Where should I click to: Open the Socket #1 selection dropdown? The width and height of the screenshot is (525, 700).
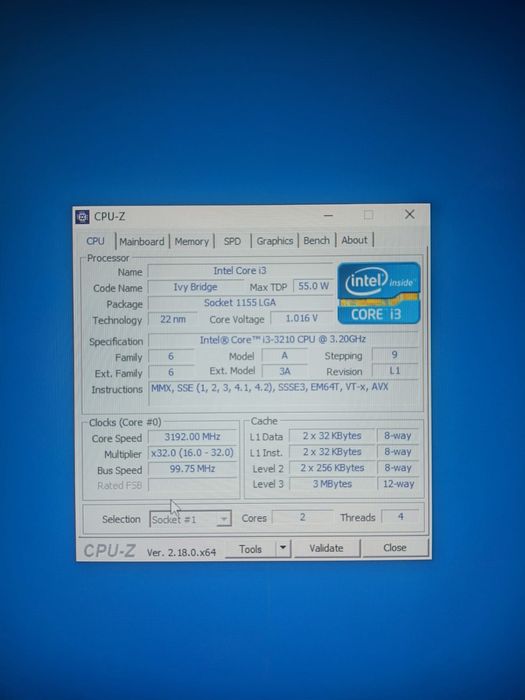point(191,519)
